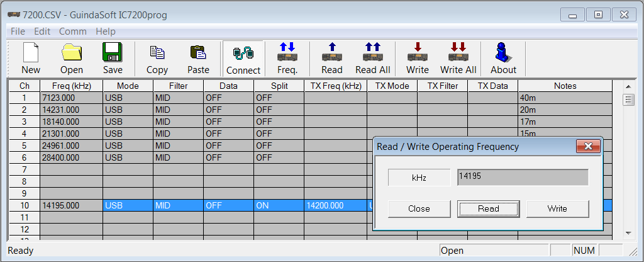Click the Close button in the frequency dialog

click(419, 209)
